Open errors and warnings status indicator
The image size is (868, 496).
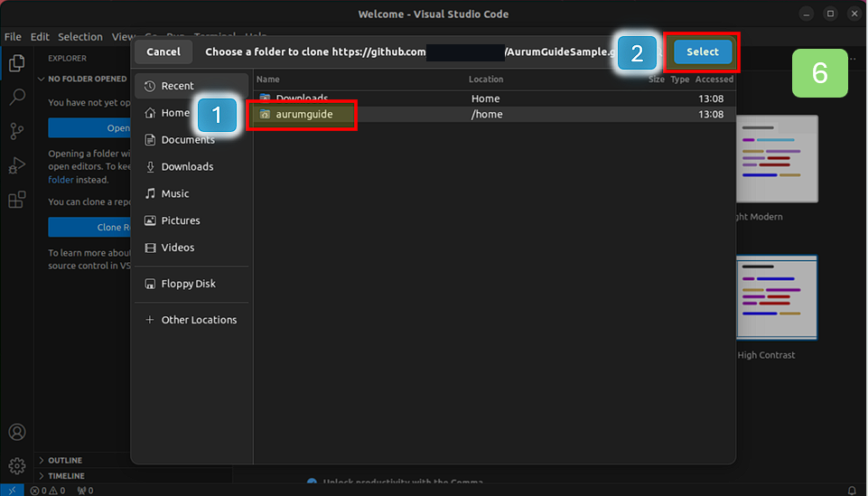tap(48, 491)
